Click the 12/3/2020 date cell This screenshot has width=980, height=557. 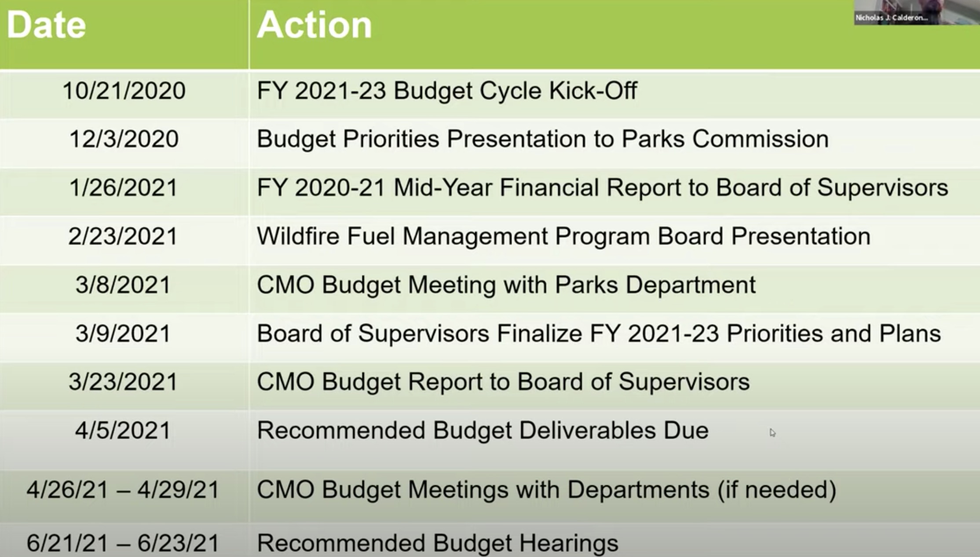point(124,139)
